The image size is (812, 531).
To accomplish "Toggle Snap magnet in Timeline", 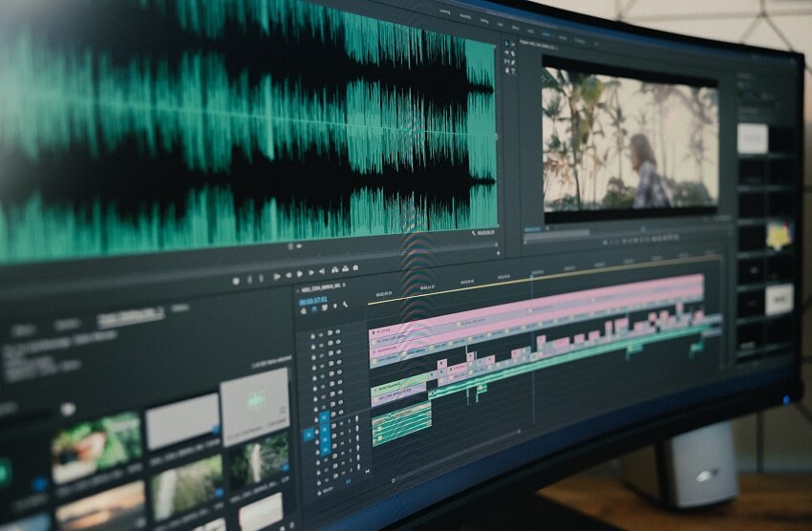I will point(314,309).
